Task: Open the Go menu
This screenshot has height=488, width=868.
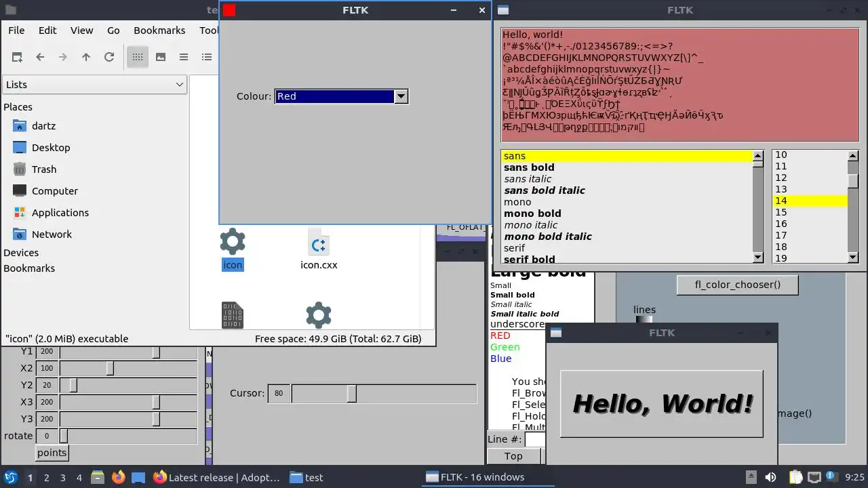Action: pyautogui.click(x=113, y=30)
